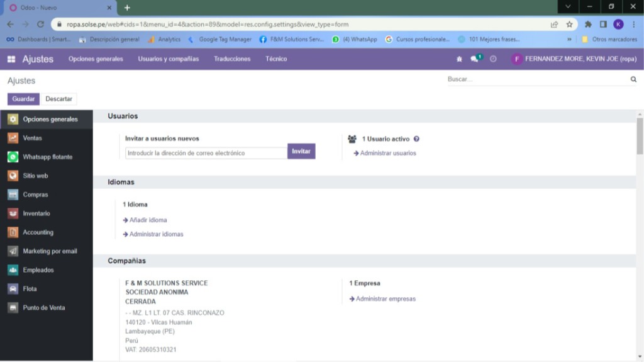The image size is (644, 362).
Task: Open Otros marcadores folder
Action: tap(609, 40)
